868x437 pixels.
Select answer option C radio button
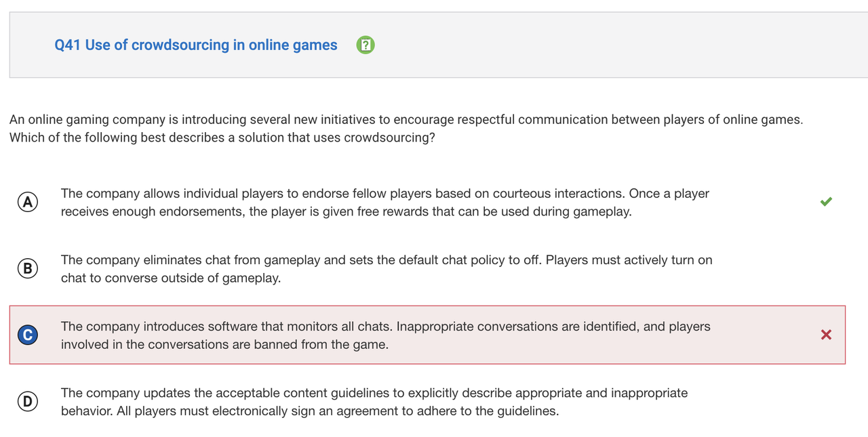click(28, 335)
